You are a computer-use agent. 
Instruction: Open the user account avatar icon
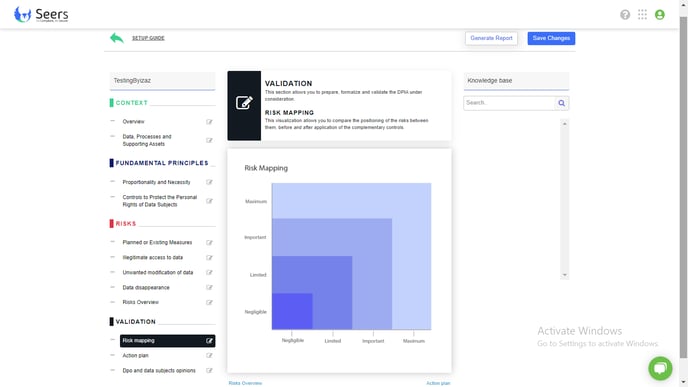click(659, 14)
